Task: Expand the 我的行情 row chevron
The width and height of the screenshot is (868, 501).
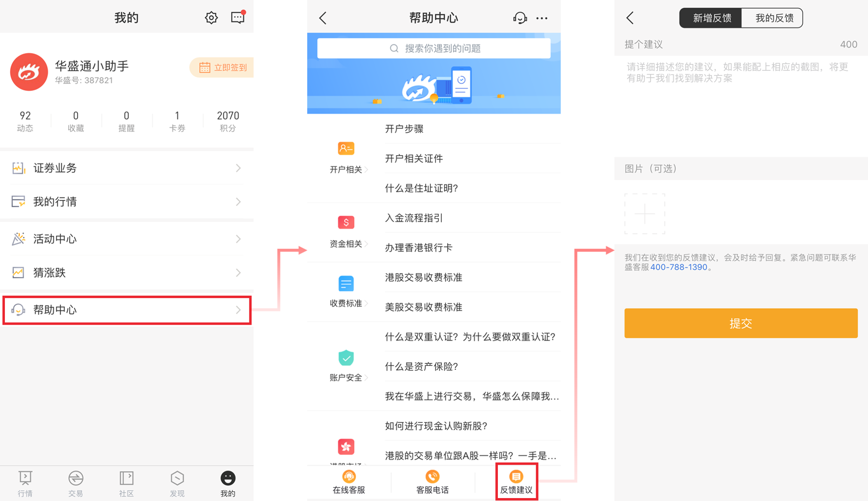Action: [238, 201]
